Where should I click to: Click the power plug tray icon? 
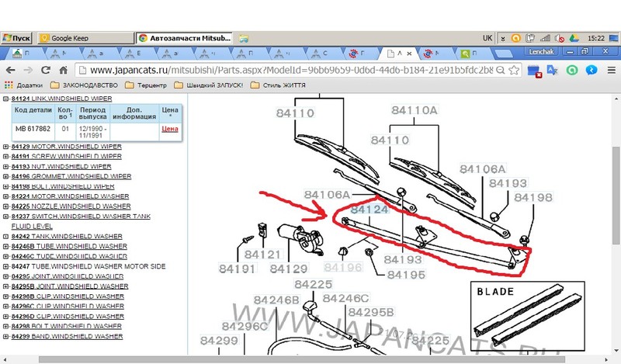coord(530,38)
